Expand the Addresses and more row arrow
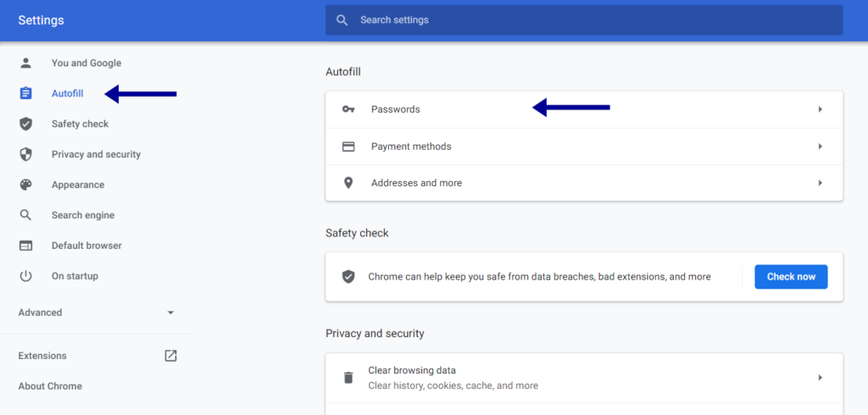This screenshot has width=868, height=415. click(x=821, y=183)
